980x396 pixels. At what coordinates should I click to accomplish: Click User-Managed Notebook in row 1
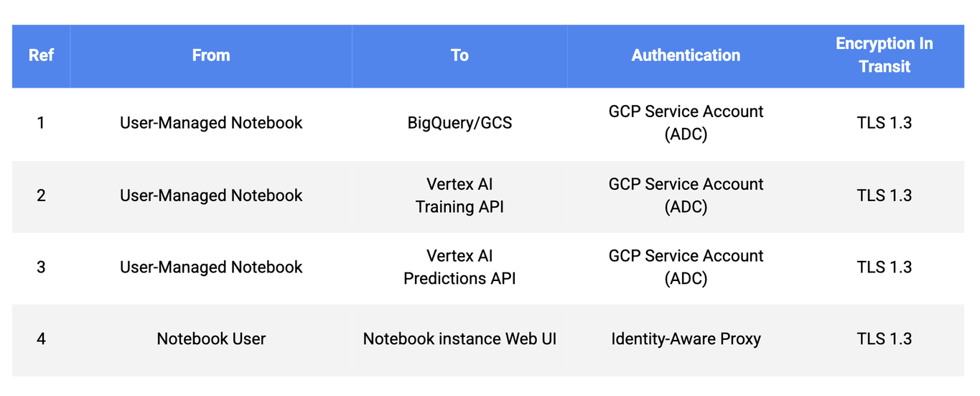pos(211,123)
